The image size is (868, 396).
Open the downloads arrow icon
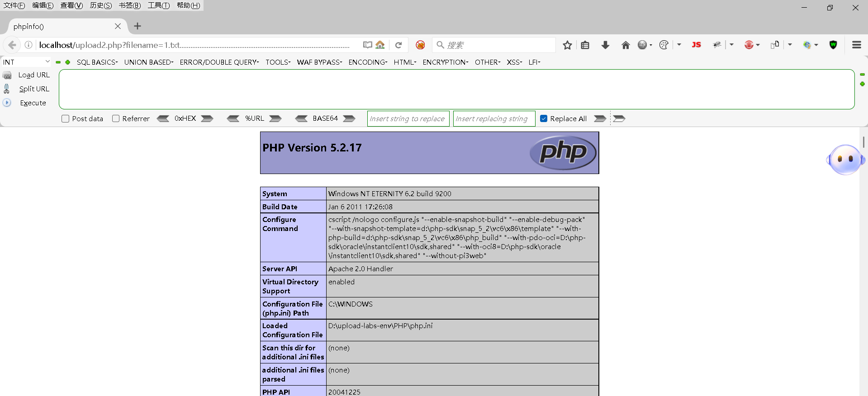[605, 45]
